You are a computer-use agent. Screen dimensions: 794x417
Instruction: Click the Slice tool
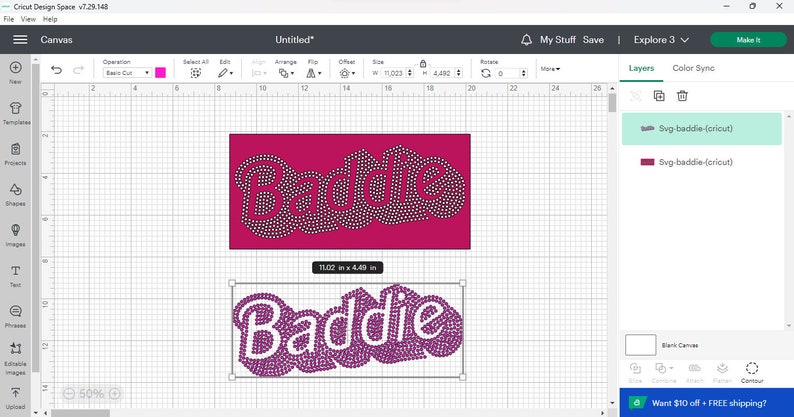coord(635,372)
